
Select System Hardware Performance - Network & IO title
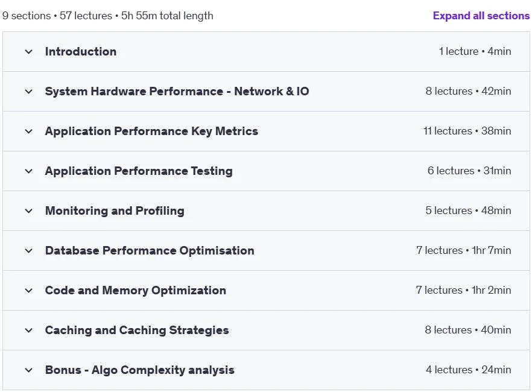177,91
